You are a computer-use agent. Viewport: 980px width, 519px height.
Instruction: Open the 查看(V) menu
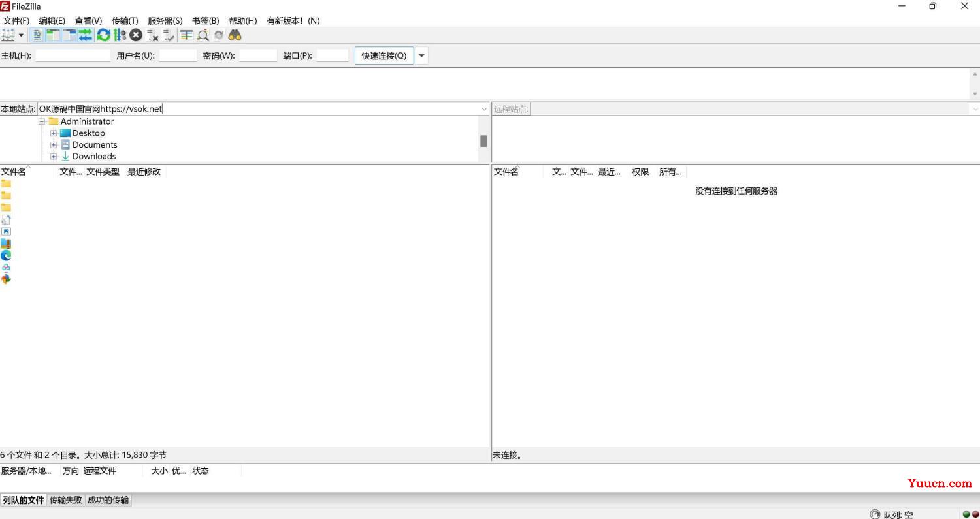point(88,21)
